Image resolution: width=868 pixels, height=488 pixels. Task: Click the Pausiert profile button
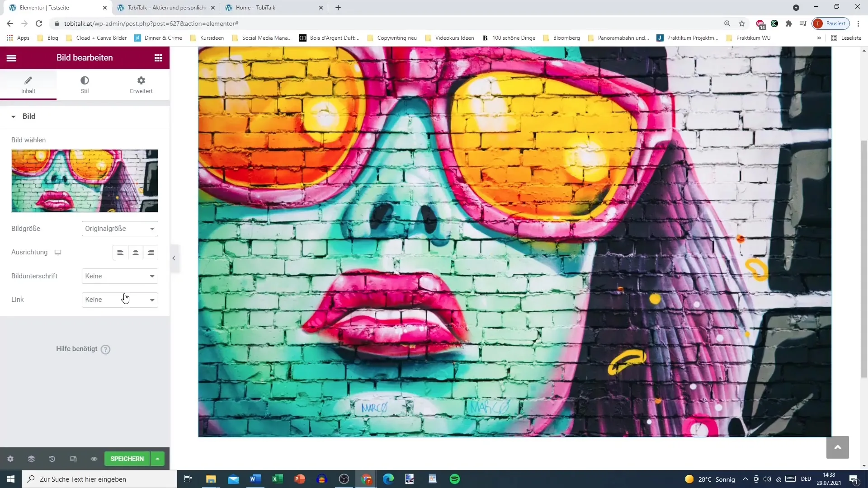831,23
